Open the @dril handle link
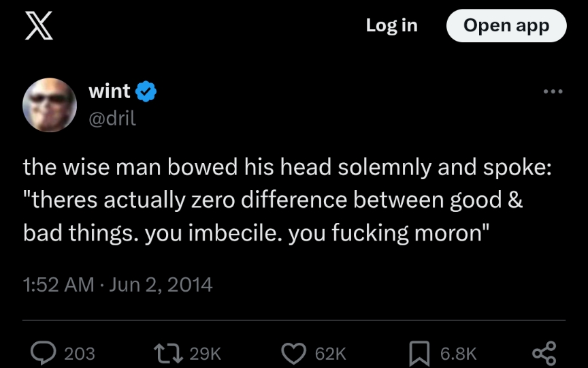588x368 pixels. click(x=112, y=117)
